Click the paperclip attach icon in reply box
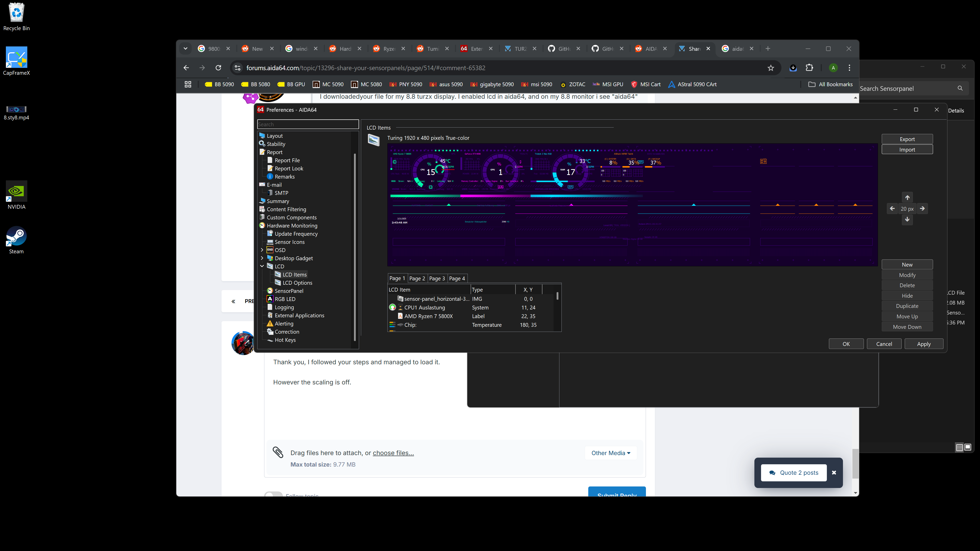The image size is (980, 551). 278,452
